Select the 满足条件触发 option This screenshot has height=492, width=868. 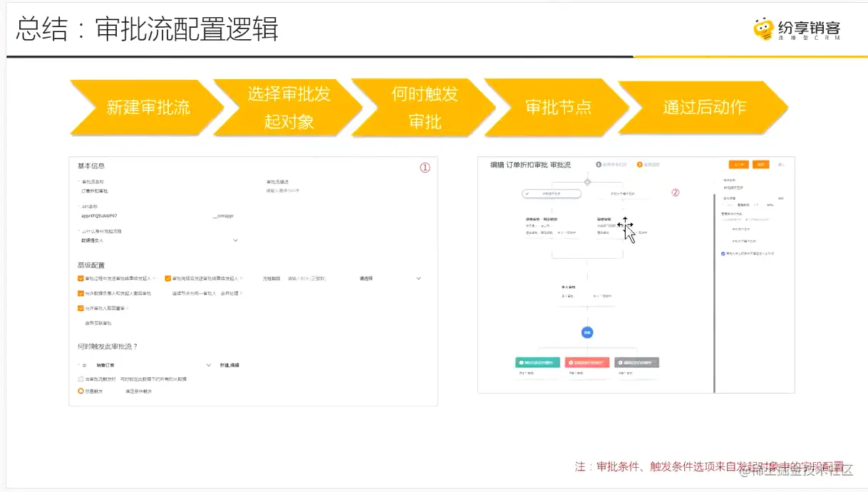pyautogui.click(x=139, y=391)
